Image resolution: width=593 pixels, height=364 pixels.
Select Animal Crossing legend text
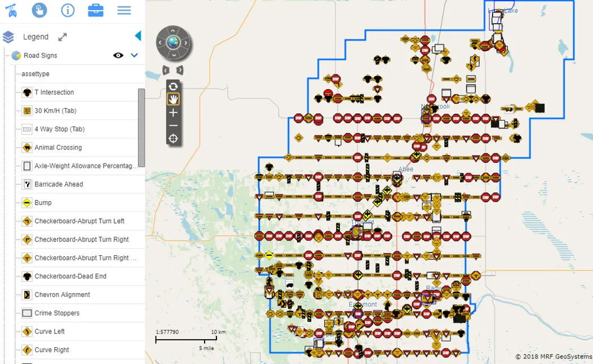(x=58, y=148)
